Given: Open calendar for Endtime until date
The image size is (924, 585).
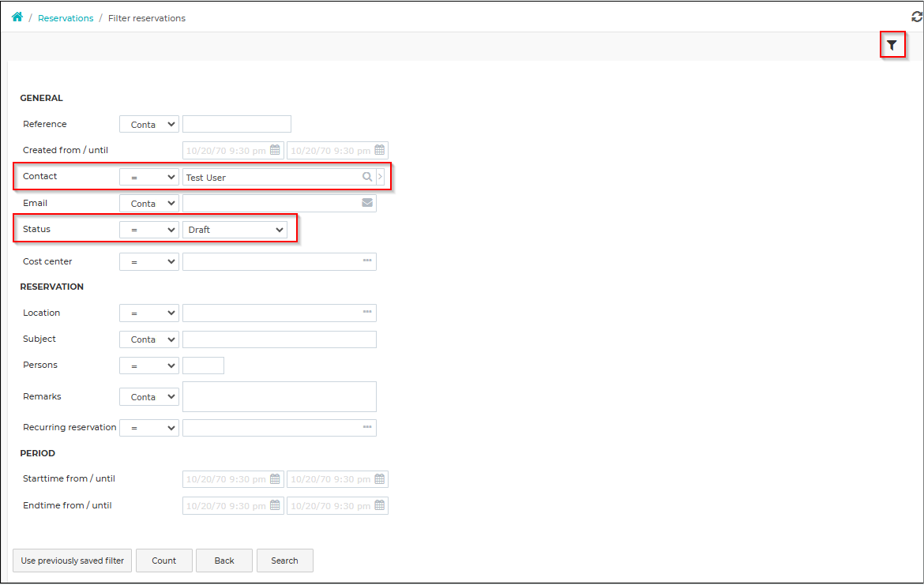Looking at the screenshot, I should (x=380, y=505).
